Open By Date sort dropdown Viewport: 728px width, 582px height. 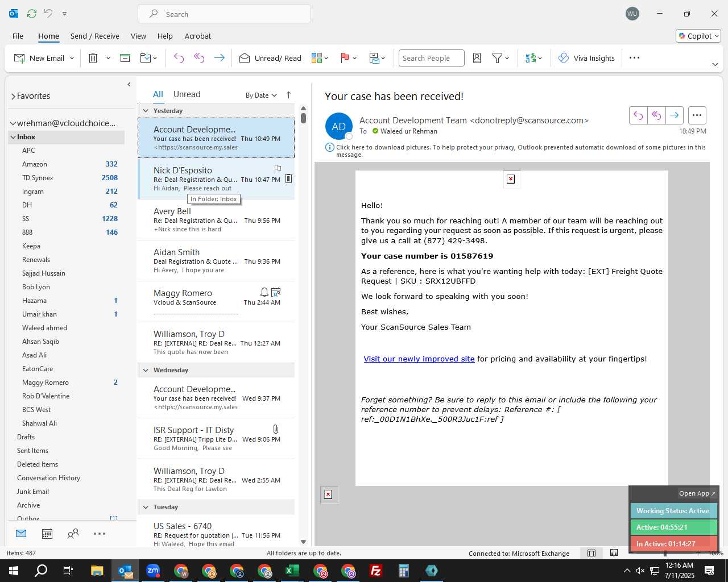pos(261,95)
